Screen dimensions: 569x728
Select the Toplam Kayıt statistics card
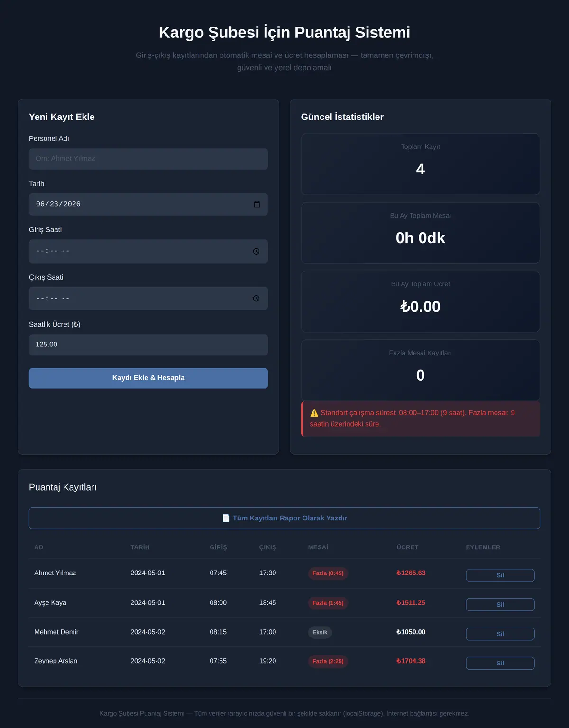point(421,164)
